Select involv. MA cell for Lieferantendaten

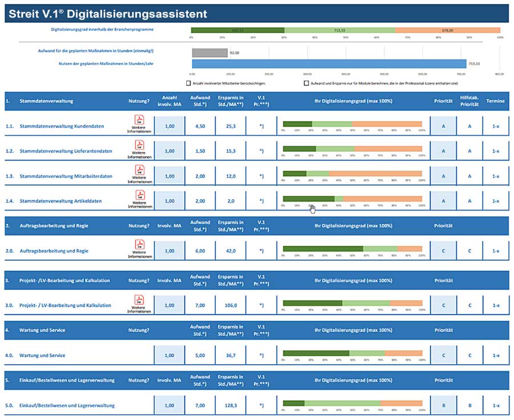(170, 151)
